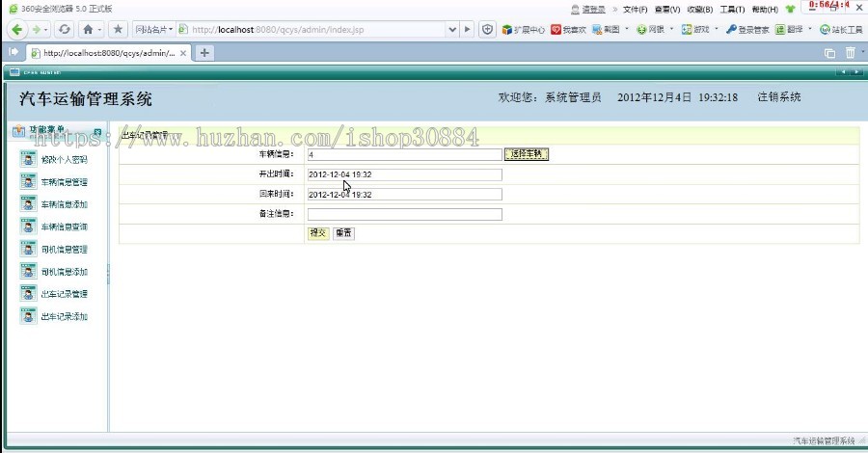Click the green shirt skin icon

(x=791, y=9)
